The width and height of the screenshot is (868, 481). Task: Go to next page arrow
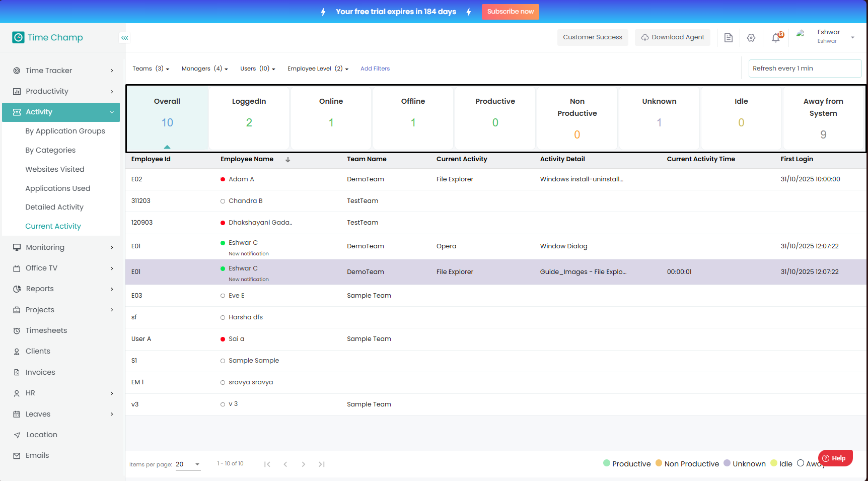(303, 464)
